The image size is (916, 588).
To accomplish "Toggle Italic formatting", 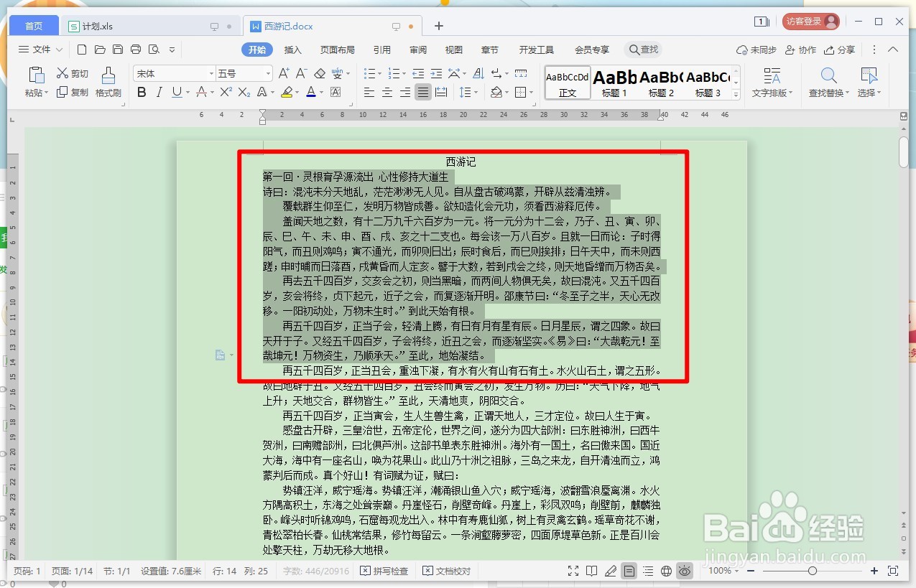I will tap(159, 92).
